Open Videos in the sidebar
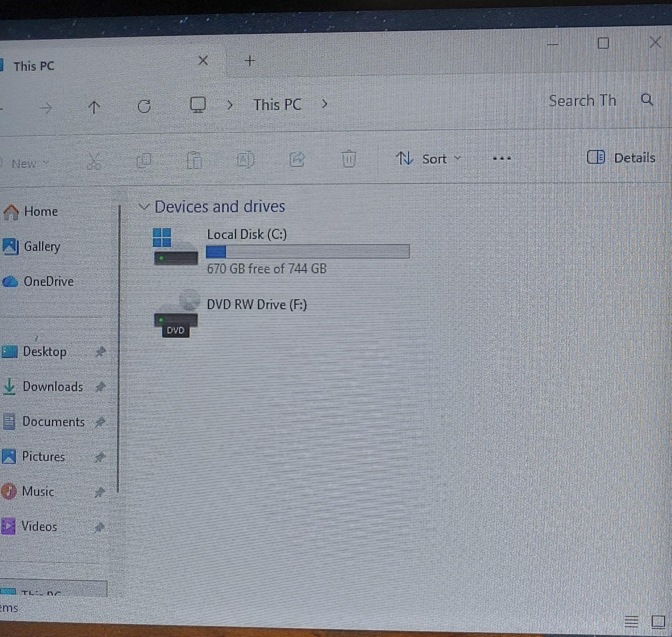Viewport: 672px width, 637px height. [29, 526]
